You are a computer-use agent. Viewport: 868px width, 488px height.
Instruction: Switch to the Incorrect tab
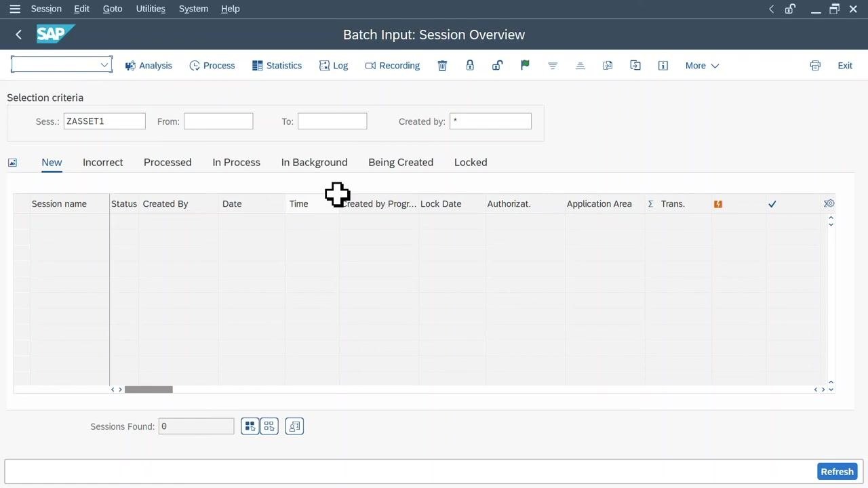coord(103,163)
